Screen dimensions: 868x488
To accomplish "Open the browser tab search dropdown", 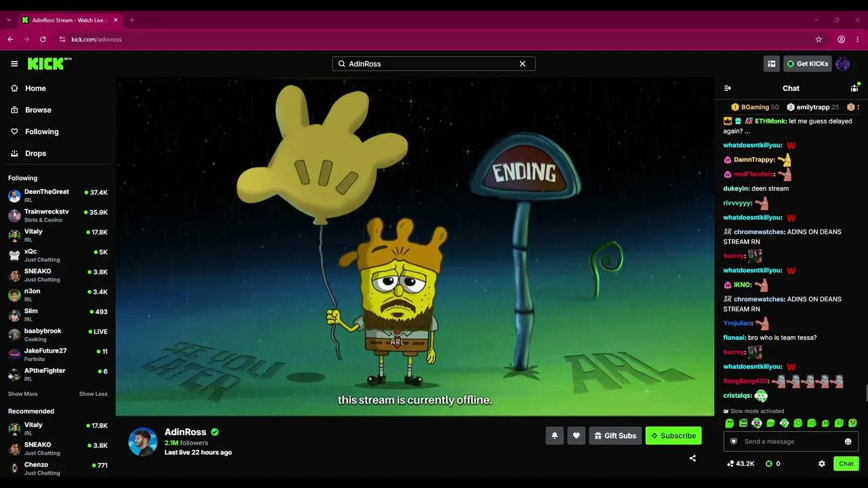I will click(x=9, y=20).
